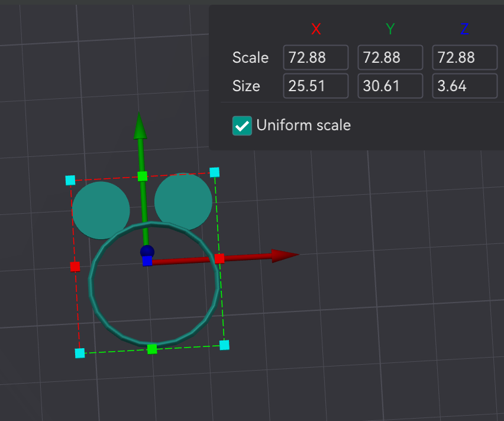Select the Size Y field showing 30.61

click(390, 86)
